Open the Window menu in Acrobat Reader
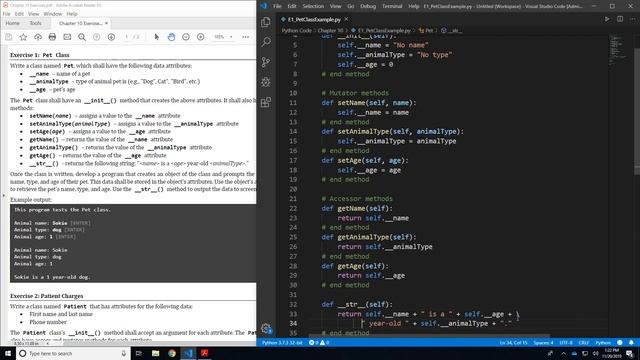 53,14
